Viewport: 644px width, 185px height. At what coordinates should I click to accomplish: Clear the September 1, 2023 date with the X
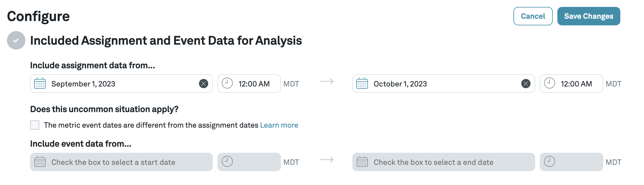(204, 84)
